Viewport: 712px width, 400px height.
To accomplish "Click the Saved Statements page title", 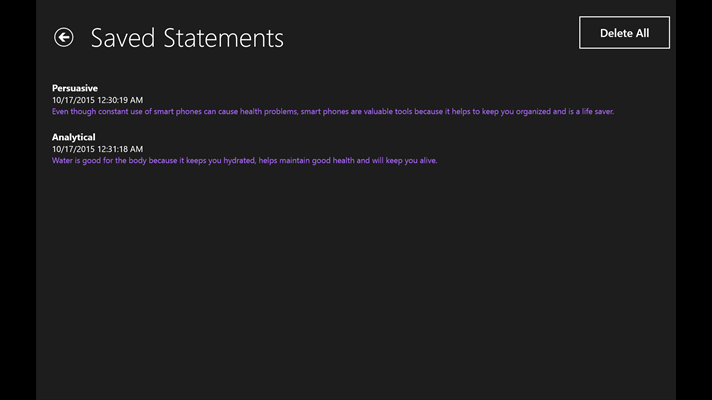I will pyautogui.click(x=187, y=38).
